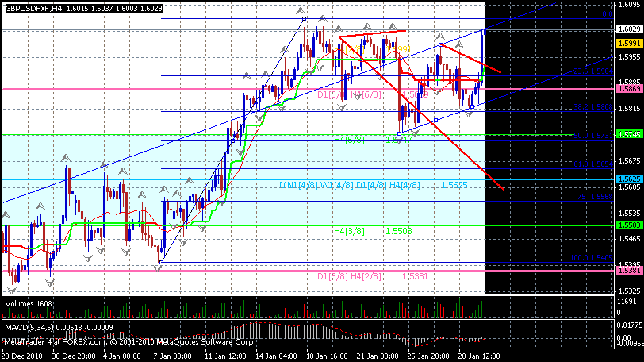Image resolution: width=644 pixels, height=362 pixels.
Task: Click the cyan 1.5625 price axis tag
Action: 629,179
